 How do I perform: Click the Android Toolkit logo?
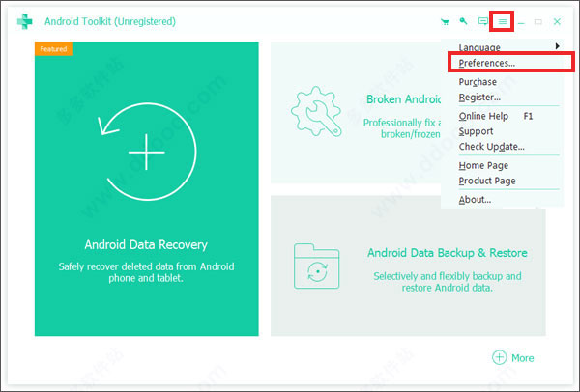click(x=25, y=22)
